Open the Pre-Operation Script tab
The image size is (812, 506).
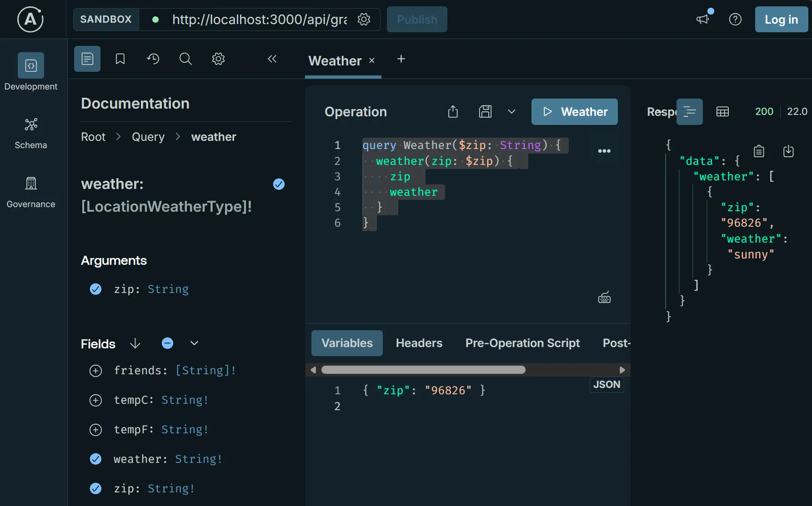click(x=522, y=343)
